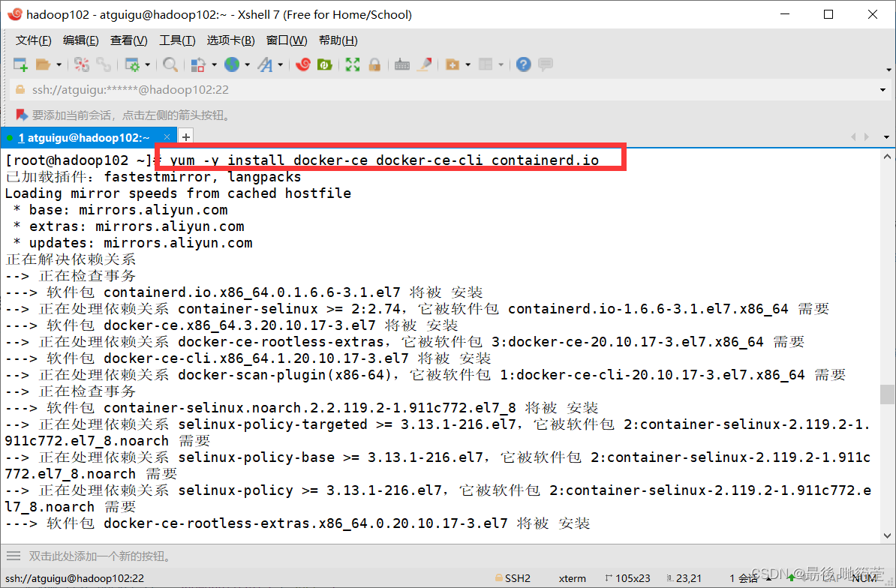Click the address bar padlock icon
896x588 pixels.
coord(20,90)
